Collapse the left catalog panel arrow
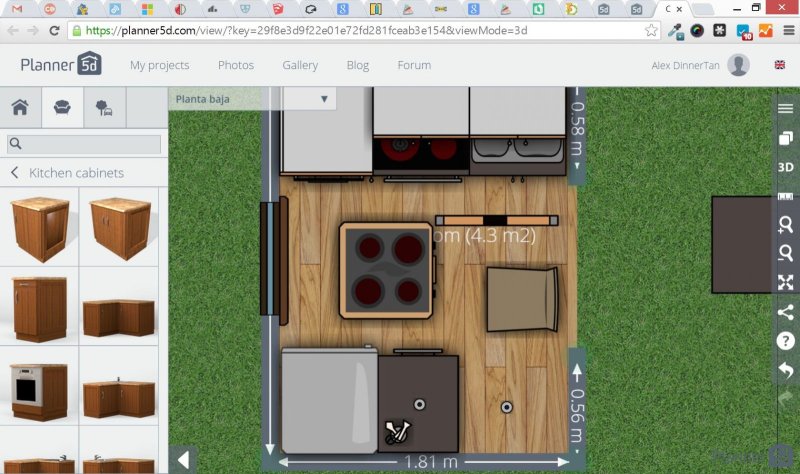800x474 pixels. pos(183,459)
